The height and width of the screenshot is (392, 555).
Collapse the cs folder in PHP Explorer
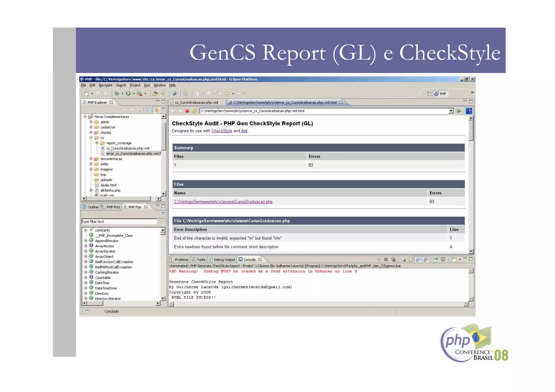tap(91, 138)
